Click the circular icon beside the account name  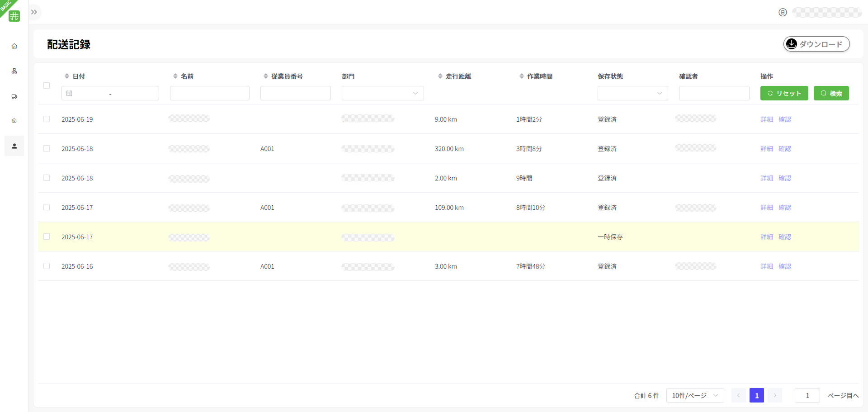[x=783, y=12]
